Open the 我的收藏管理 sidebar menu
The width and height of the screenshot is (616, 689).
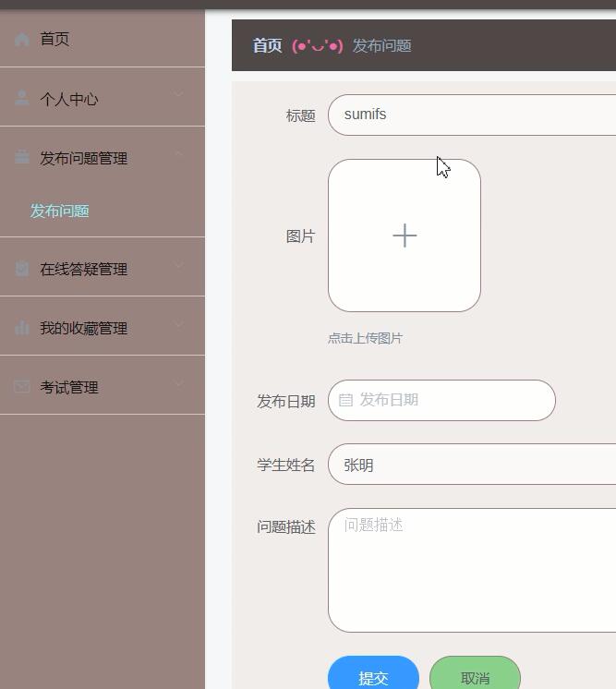(103, 326)
